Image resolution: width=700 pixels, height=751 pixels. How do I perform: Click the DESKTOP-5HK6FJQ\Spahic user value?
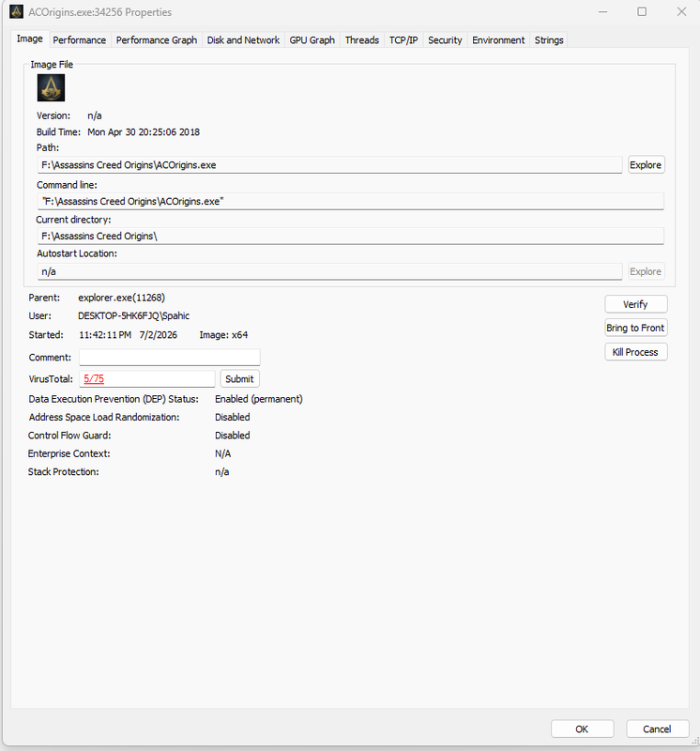click(133, 316)
